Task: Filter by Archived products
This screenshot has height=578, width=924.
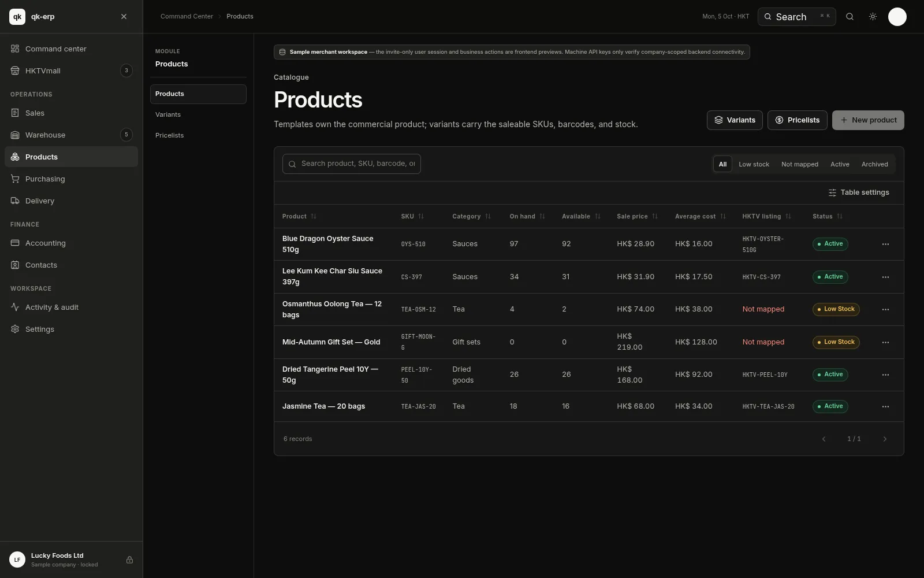Action: click(x=874, y=165)
